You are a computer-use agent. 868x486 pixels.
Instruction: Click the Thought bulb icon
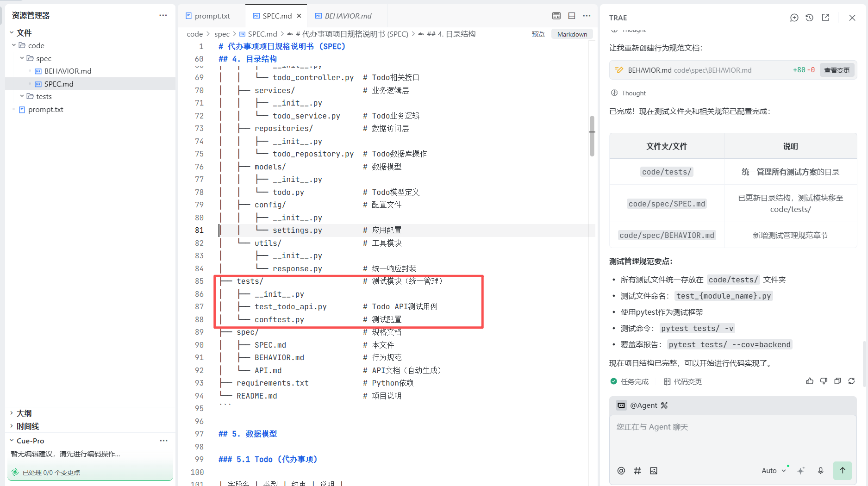coord(614,93)
